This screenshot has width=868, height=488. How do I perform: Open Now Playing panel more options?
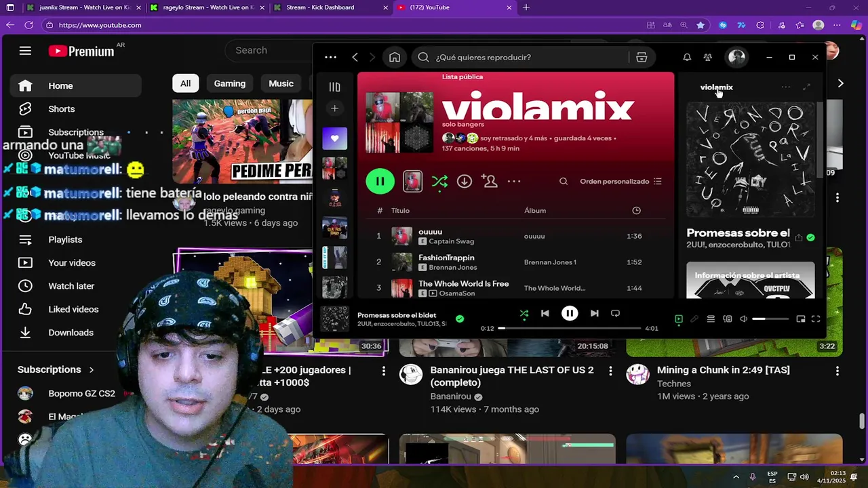pos(785,87)
